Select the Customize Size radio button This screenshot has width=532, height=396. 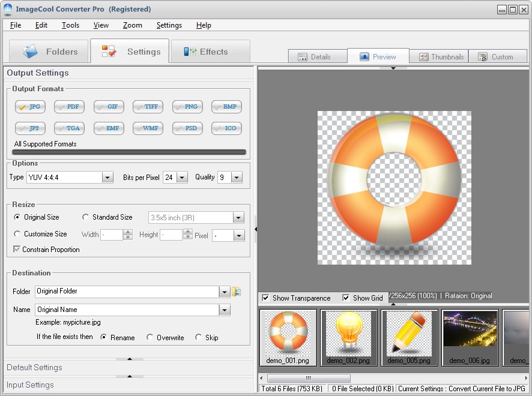pos(17,233)
